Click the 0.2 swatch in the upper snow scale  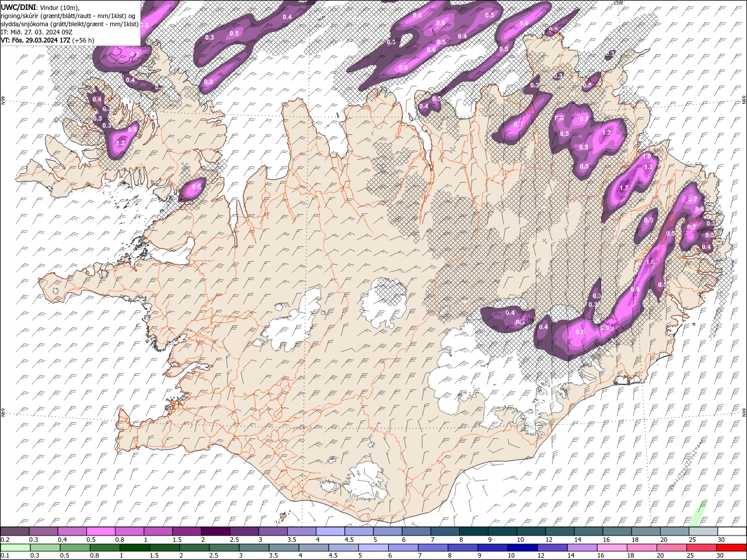(15, 531)
